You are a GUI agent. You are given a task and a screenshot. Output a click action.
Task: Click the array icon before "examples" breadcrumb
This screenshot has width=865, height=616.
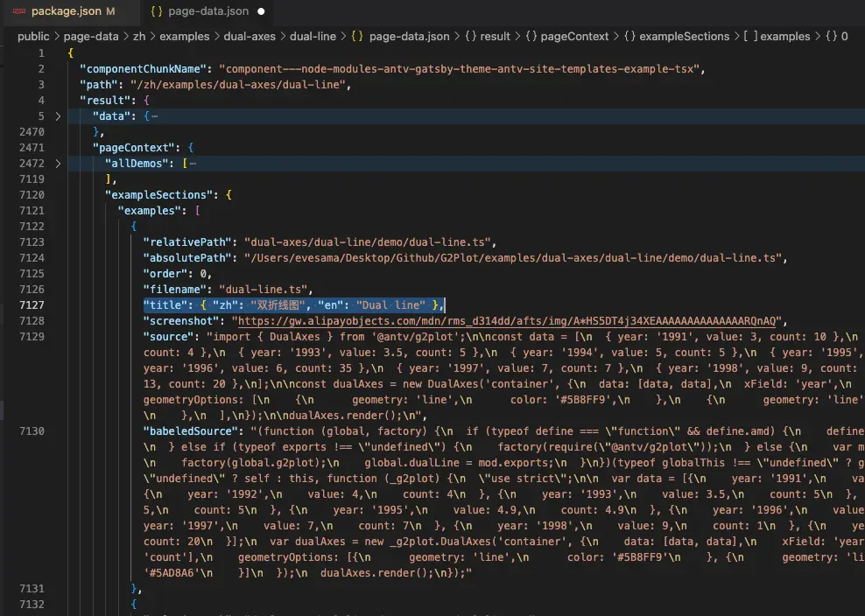[x=749, y=37]
